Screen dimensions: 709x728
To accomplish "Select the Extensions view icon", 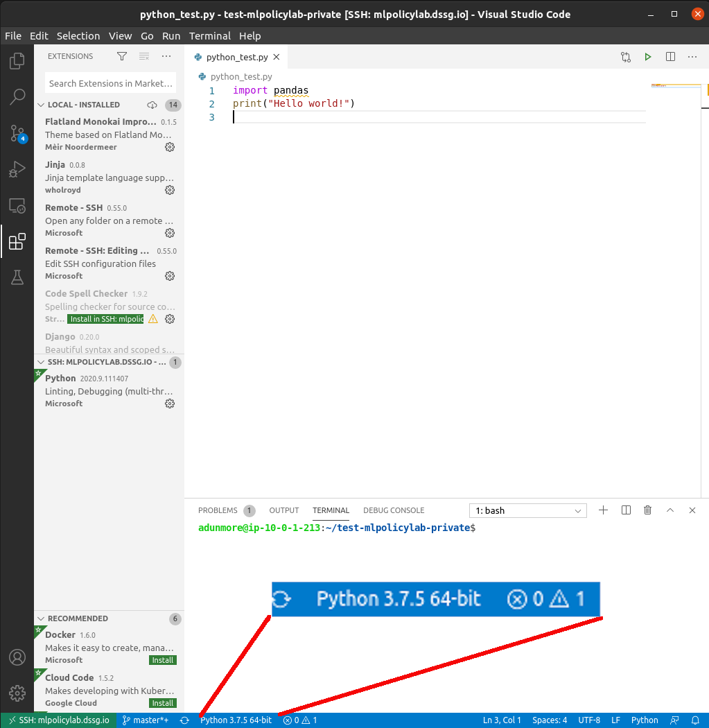I will tap(17, 241).
